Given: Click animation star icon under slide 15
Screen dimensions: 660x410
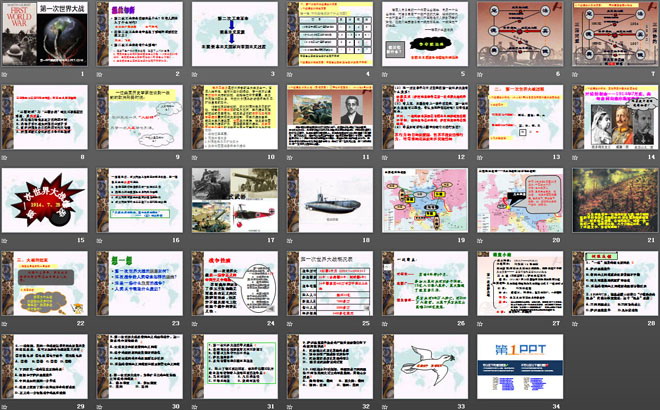Looking at the screenshot, I should click(5, 241).
